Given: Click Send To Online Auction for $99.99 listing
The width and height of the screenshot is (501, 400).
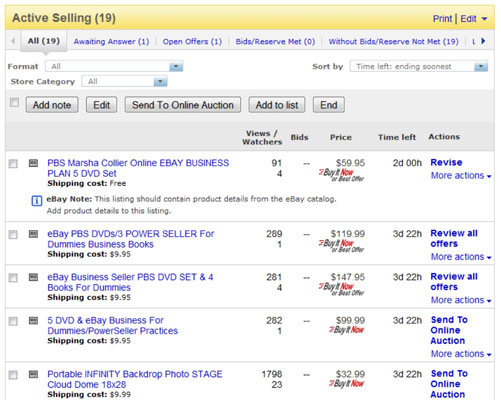Looking at the screenshot, I should click(449, 330).
